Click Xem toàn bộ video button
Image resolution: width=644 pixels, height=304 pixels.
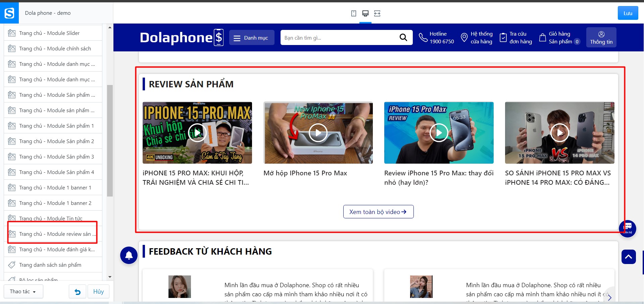tap(378, 212)
